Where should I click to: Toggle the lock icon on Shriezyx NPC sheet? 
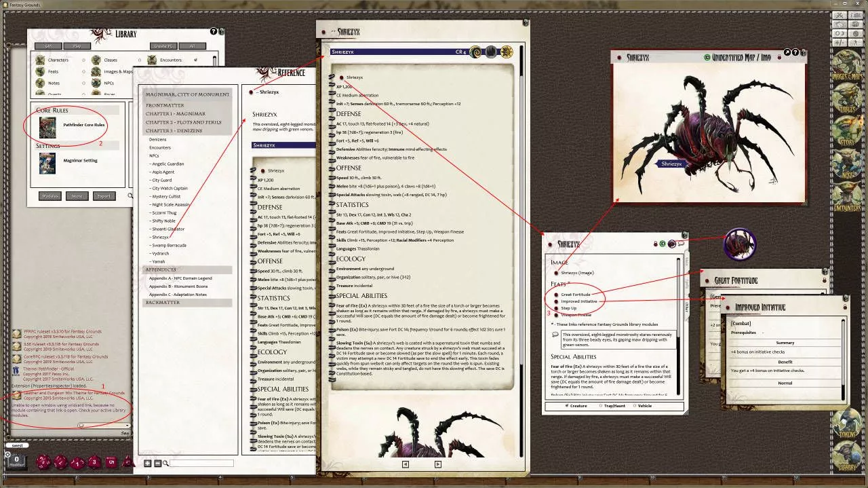655,244
